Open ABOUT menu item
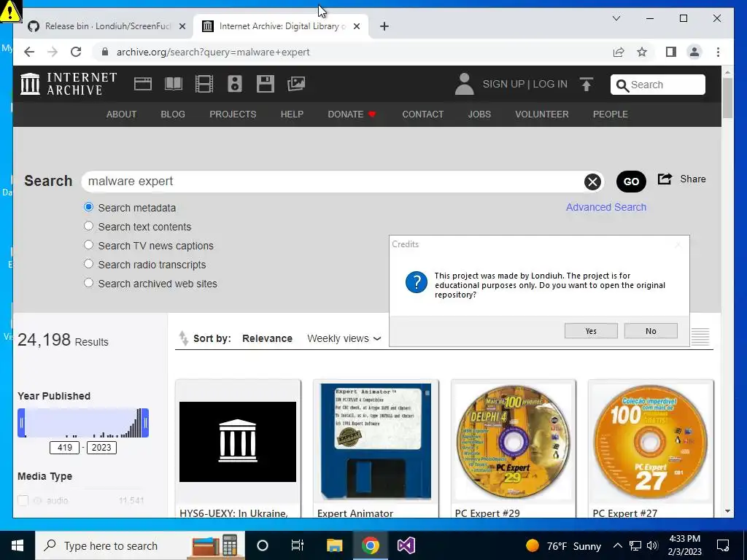747x560 pixels. coord(121,114)
